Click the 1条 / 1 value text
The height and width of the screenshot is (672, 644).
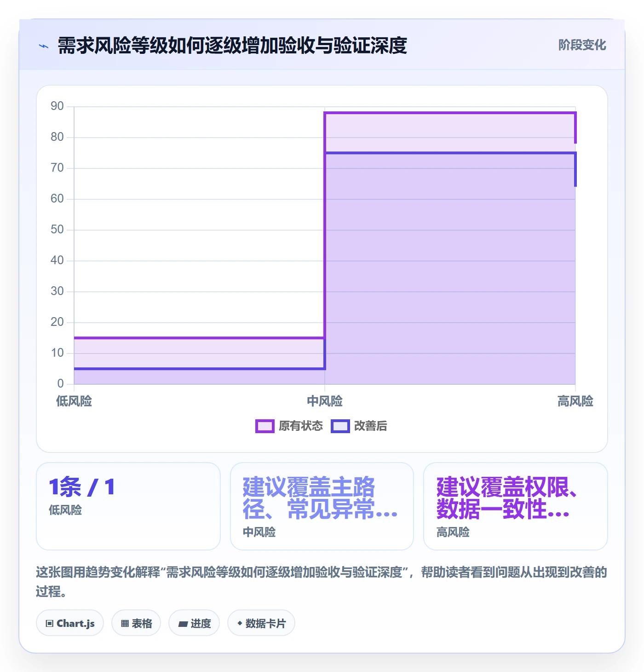click(82, 487)
